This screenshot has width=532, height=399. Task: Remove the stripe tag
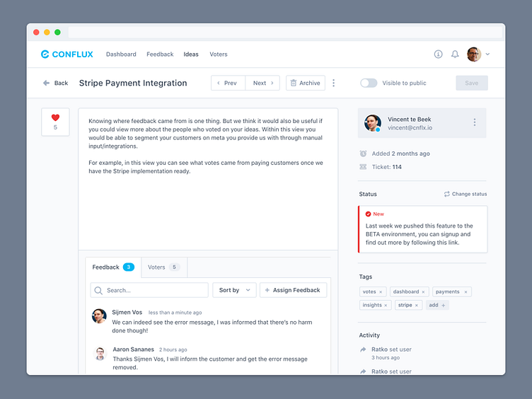point(416,306)
